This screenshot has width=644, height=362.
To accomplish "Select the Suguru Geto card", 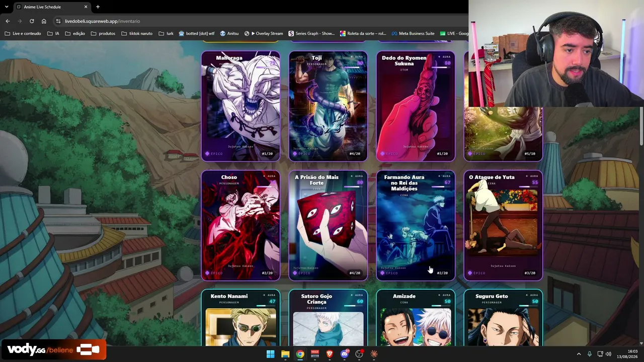I will (503, 318).
